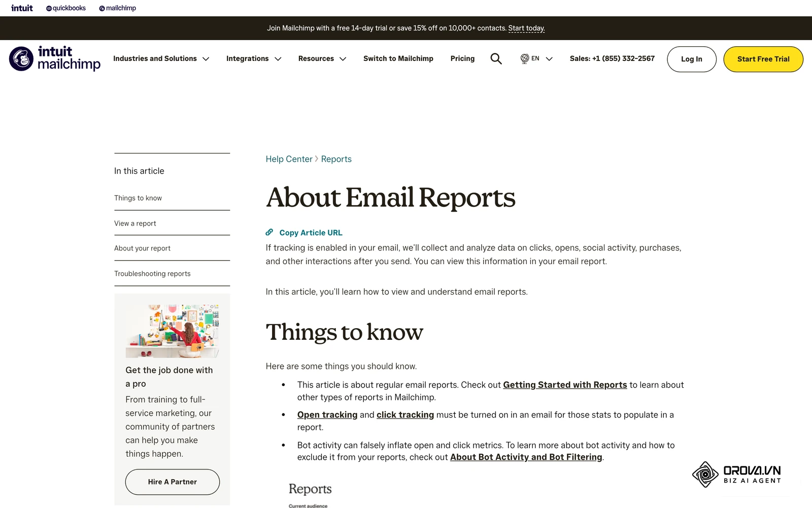Click the partner promo image thumbnail
Image resolution: width=812 pixels, height=508 pixels.
point(172,331)
